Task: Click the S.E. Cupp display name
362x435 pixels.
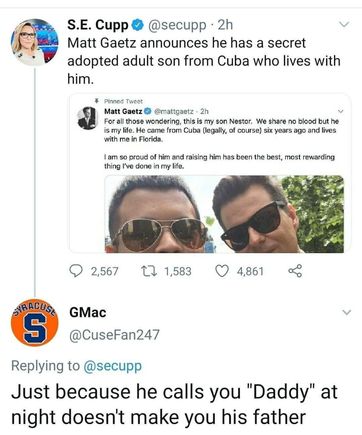Action: (98, 25)
